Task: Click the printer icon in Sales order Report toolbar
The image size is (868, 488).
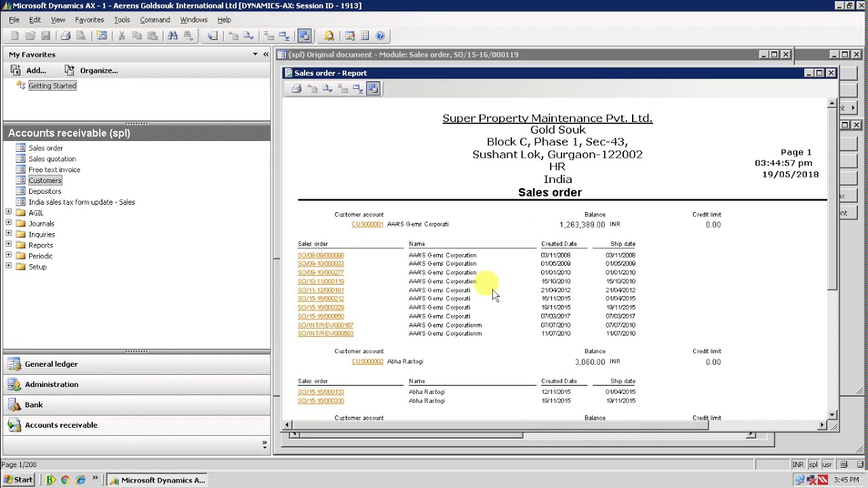Action: pos(296,89)
